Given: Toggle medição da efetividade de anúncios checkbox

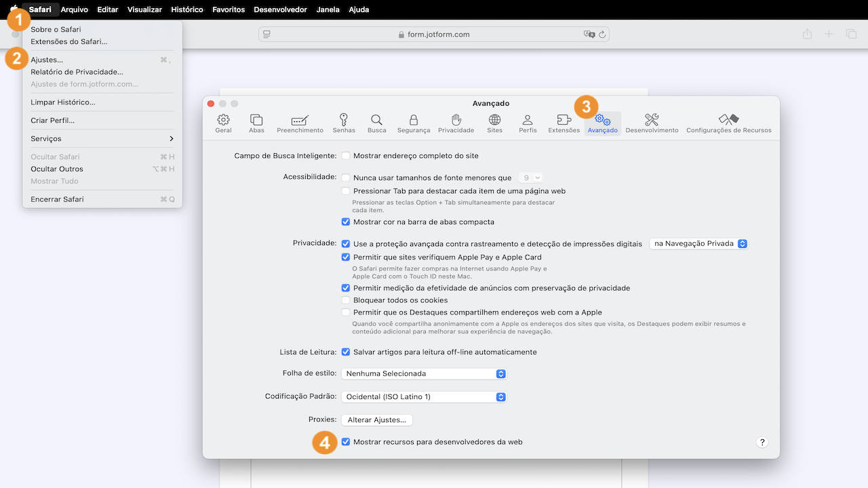Looking at the screenshot, I should [346, 288].
